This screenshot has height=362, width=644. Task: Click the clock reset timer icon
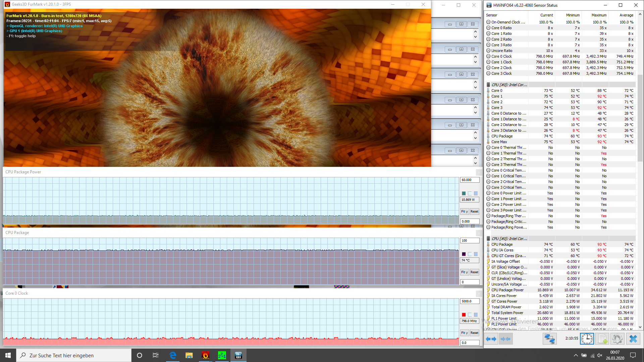[587, 339]
